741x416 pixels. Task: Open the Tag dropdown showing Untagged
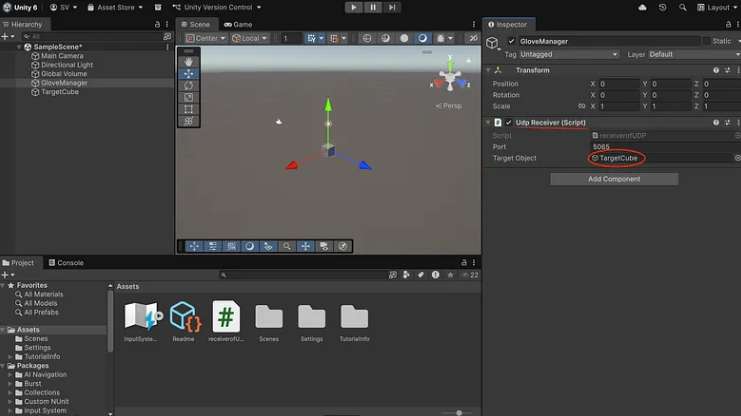tap(569, 54)
